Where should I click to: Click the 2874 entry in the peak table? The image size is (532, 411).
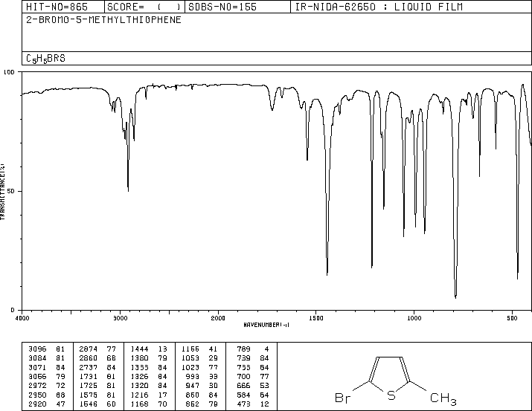coord(89,349)
